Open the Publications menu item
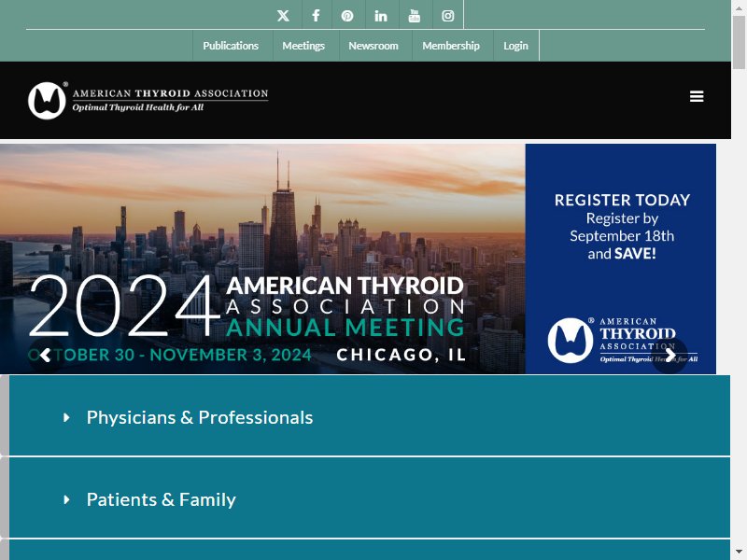The image size is (747, 560). coord(231,46)
